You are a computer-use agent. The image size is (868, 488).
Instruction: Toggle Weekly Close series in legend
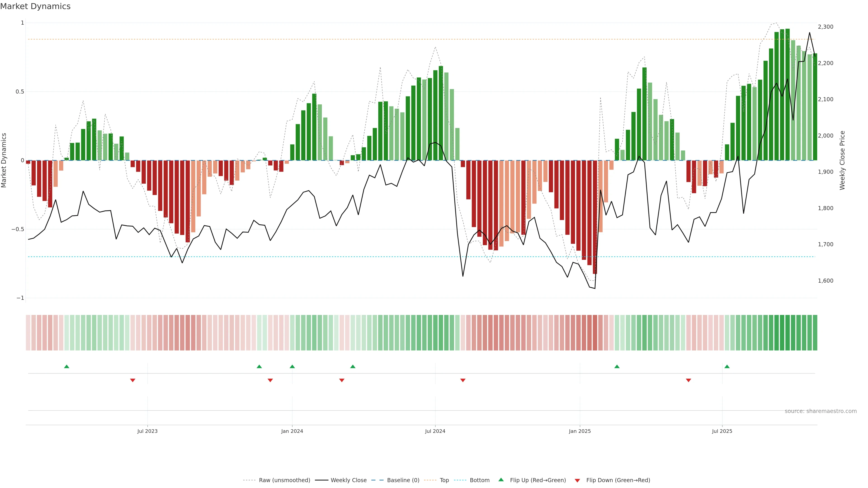coord(348,480)
